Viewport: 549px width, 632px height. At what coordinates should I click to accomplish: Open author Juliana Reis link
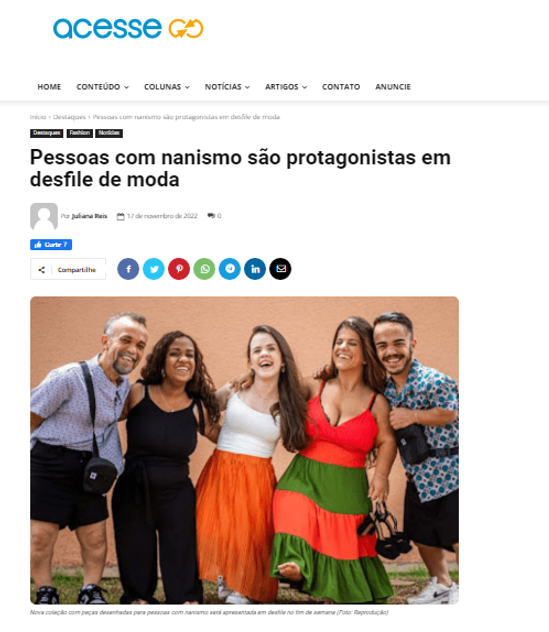point(89,216)
